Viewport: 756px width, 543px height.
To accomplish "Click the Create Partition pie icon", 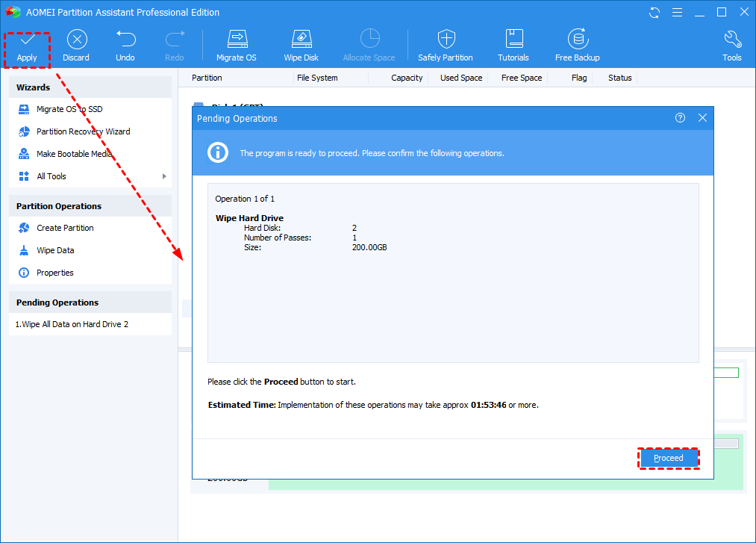I will click(x=24, y=228).
